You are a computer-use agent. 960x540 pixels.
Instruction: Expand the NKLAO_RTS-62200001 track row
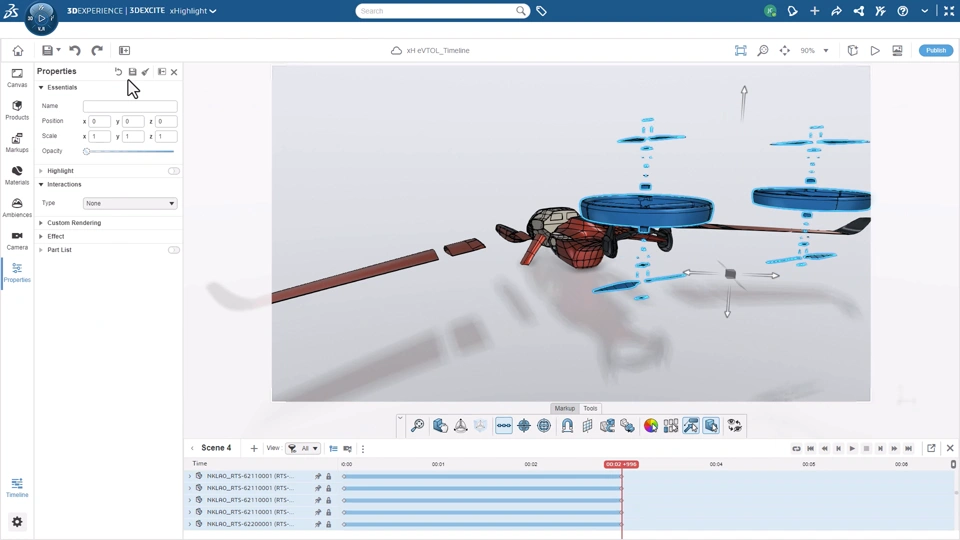coord(190,524)
